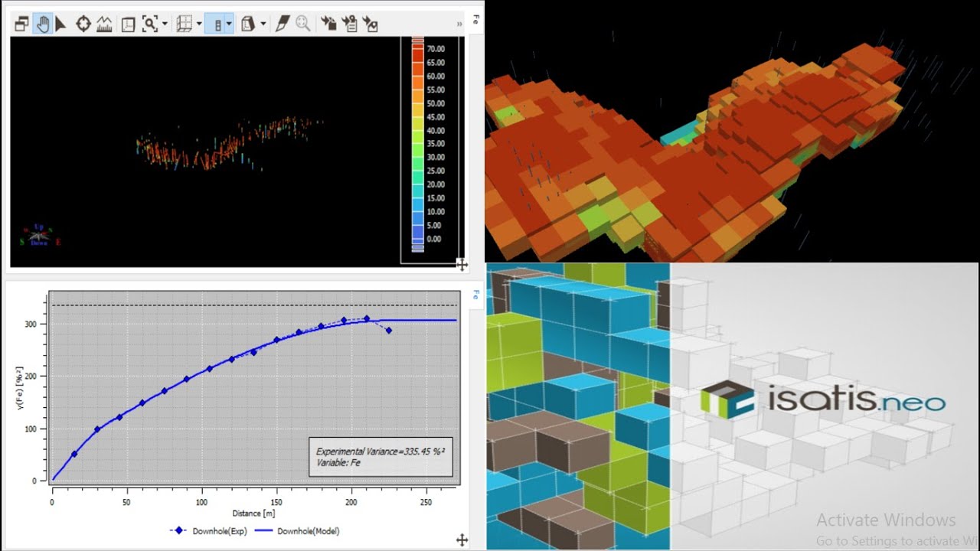Click the move handle under the color legend

click(x=462, y=265)
